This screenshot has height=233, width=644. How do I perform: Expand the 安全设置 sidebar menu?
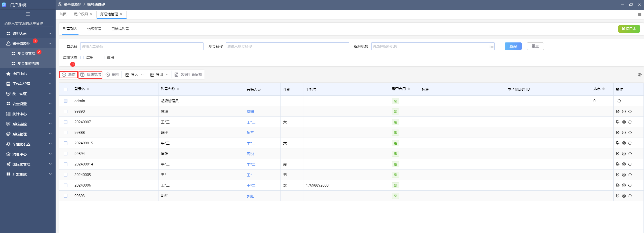(28, 104)
